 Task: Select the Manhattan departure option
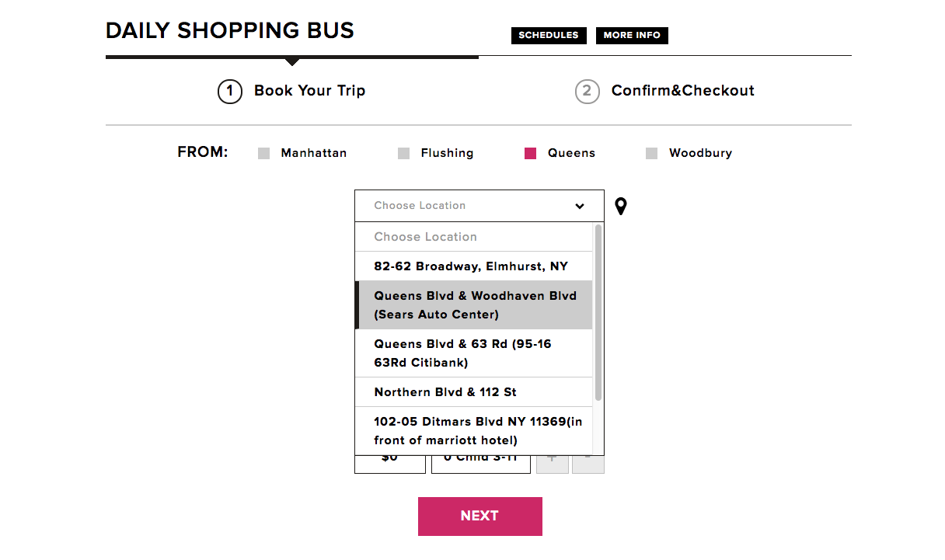264,154
